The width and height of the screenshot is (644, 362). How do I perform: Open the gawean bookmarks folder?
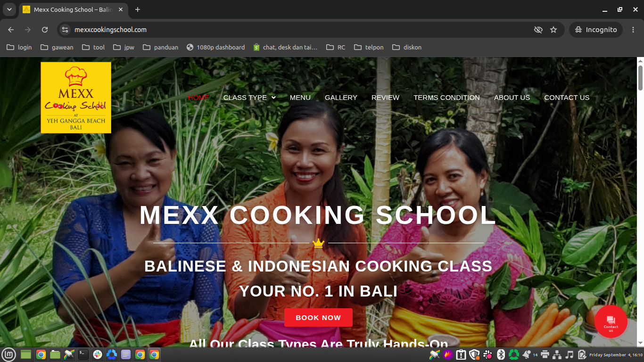[x=57, y=47]
